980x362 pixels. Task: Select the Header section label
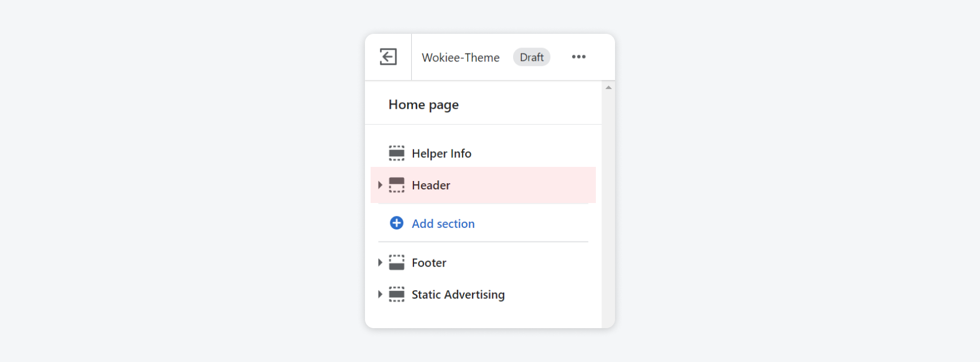(x=431, y=185)
